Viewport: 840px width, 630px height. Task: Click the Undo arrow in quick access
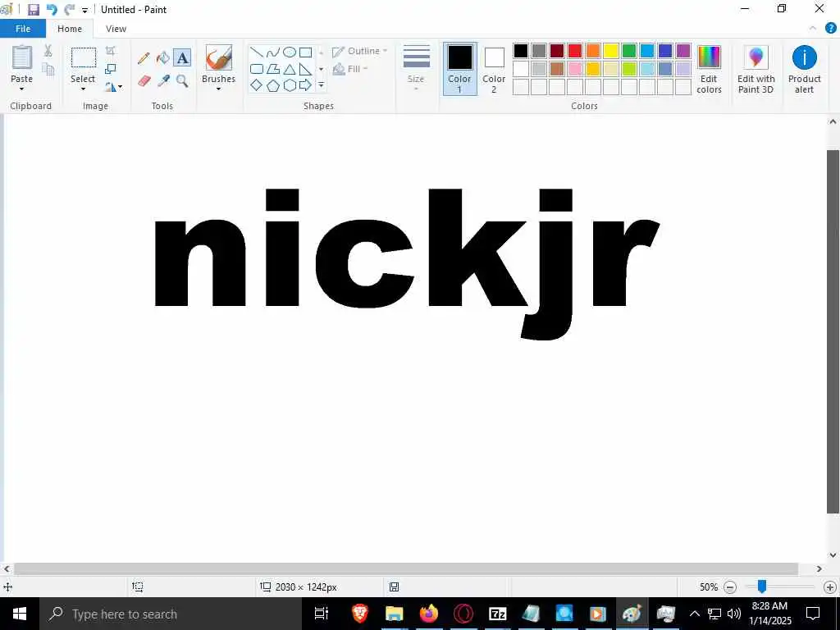52,10
